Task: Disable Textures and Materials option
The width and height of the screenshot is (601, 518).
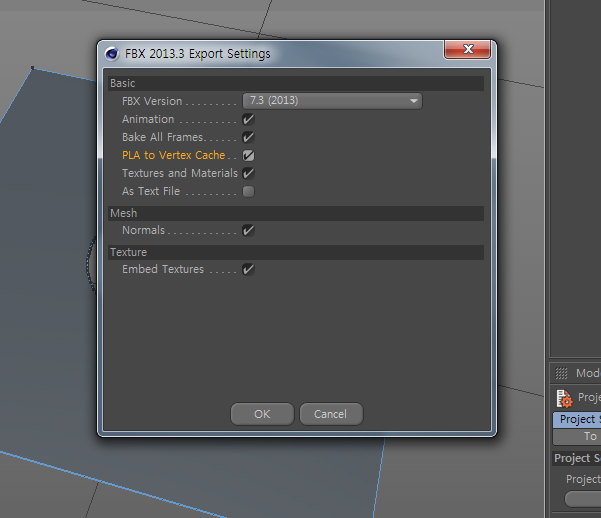Action: point(248,173)
